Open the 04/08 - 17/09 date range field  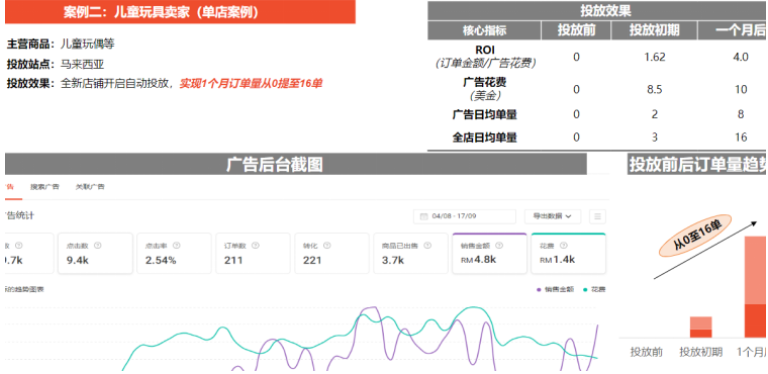coord(464,216)
